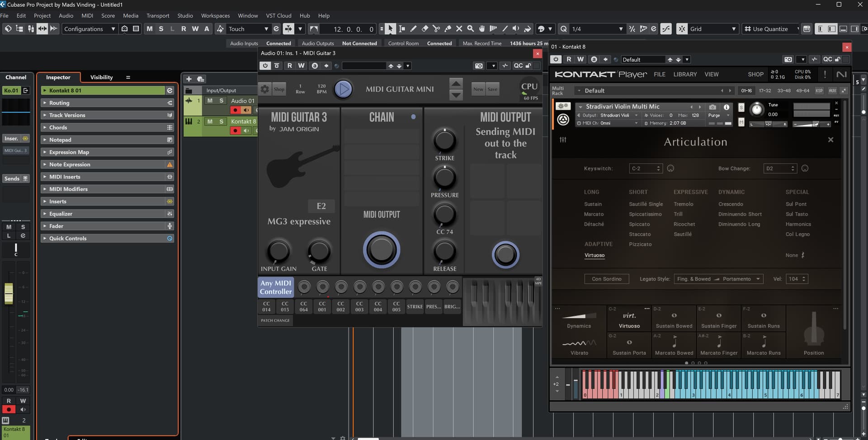Select the Mute X tool
This screenshot has width=868, height=440.
point(459,29)
